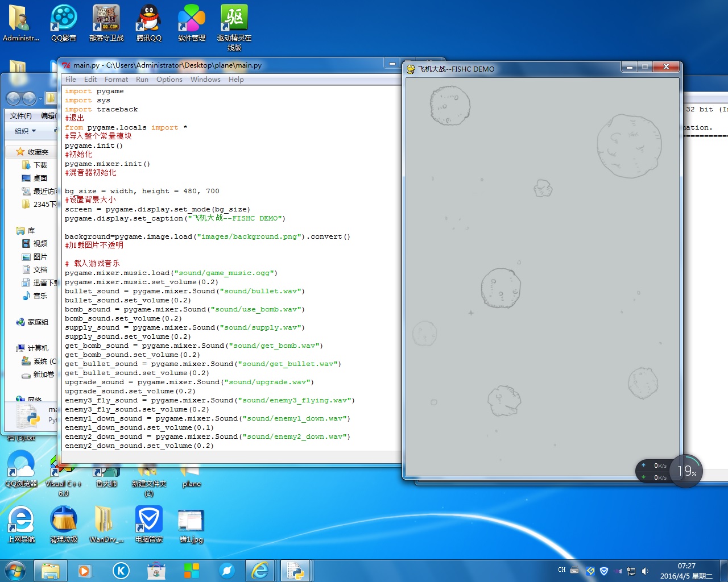The image size is (728, 582).
Task: Expand the 组织 dropdown in Explorer
Action: point(25,131)
